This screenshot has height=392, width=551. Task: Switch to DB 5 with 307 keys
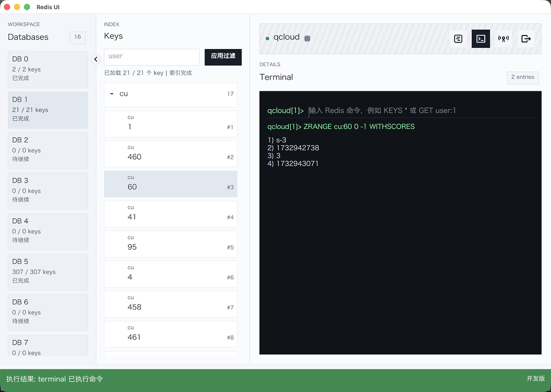(x=48, y=272)
